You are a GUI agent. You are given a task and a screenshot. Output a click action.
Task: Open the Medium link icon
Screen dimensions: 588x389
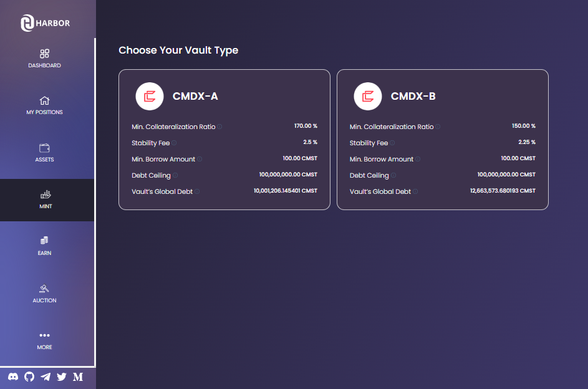[78, 377]
